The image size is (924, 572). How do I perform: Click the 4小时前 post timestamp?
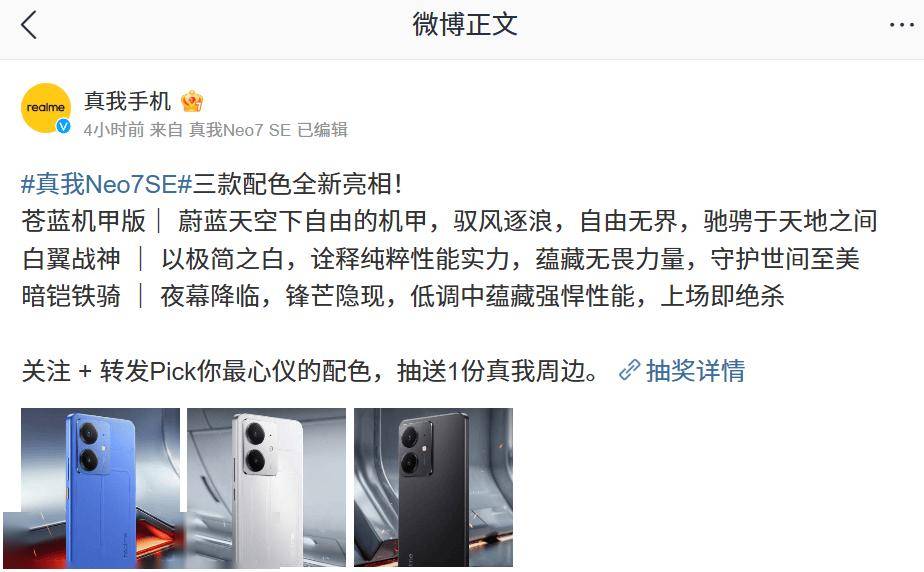114,130
